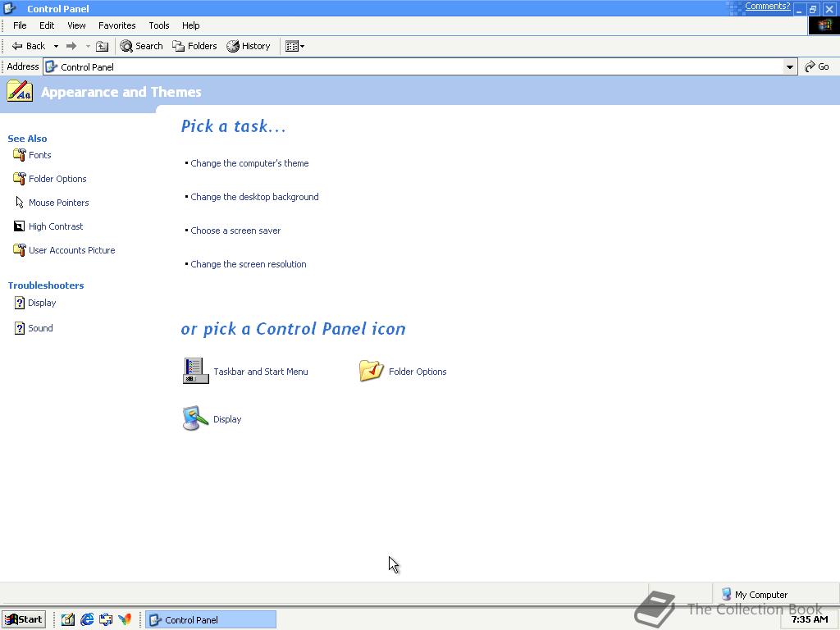
Task: Open the Display control panel icon
Action: pyautogui.click(x=195, y=418)
